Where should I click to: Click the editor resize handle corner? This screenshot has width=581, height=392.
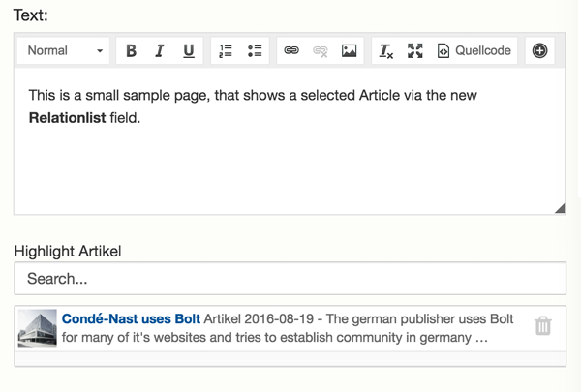tap(560, 209)
